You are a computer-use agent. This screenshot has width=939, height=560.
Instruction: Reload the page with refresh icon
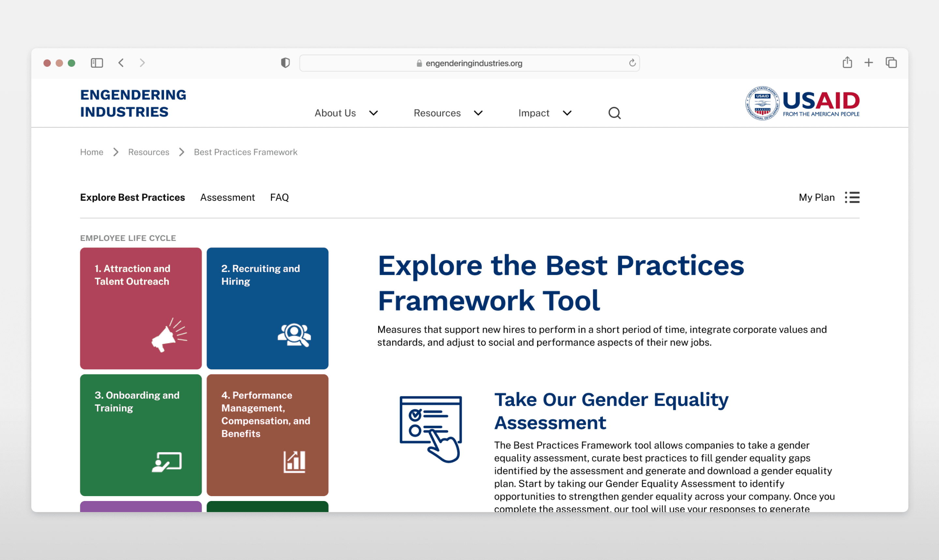(632, 63)
